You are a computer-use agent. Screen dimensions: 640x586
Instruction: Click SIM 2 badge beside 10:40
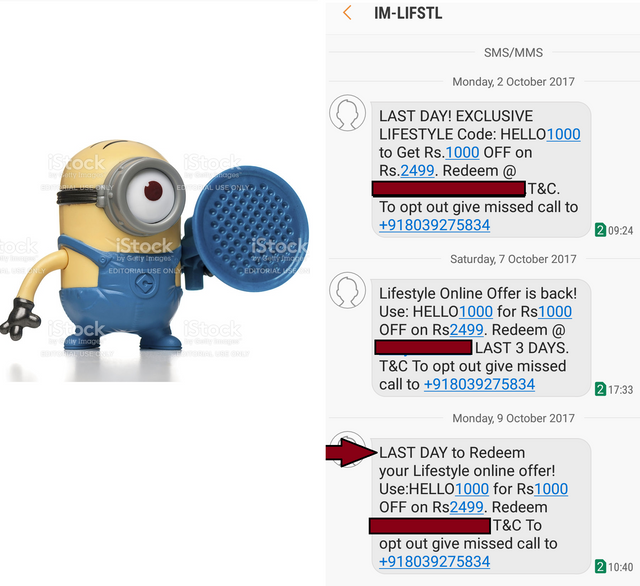pos(600,566)
